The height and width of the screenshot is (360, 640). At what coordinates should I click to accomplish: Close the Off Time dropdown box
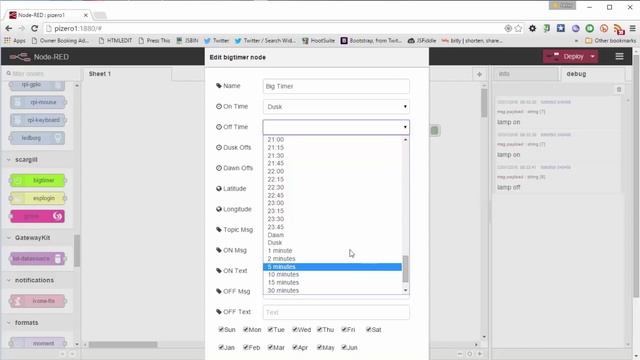point(336,127)
